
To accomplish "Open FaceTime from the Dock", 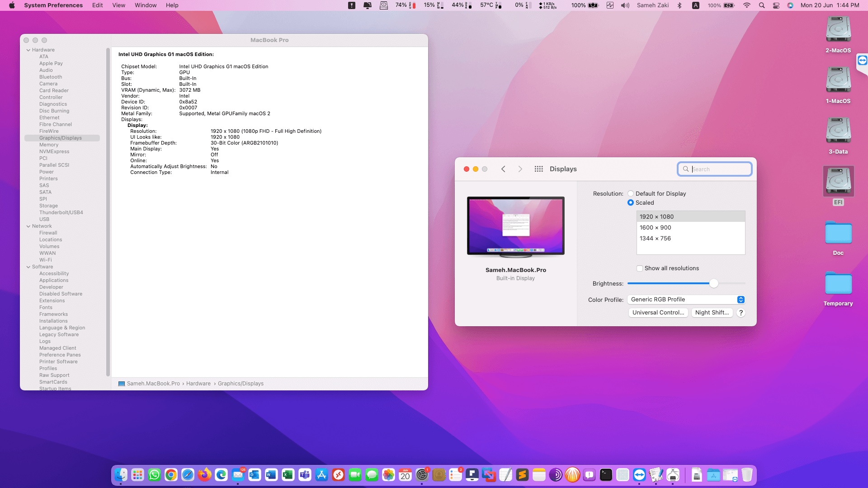I will pyautogui.click(x=355, y=475).
